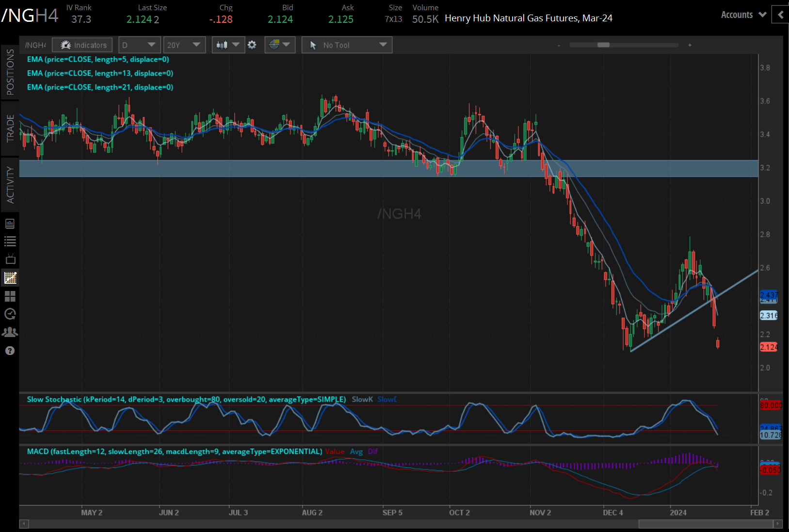Image resolution: width=789 pixels, height=532 pixels.
Task: Open the four-square layout icon in sidebar
Action: 10,296
